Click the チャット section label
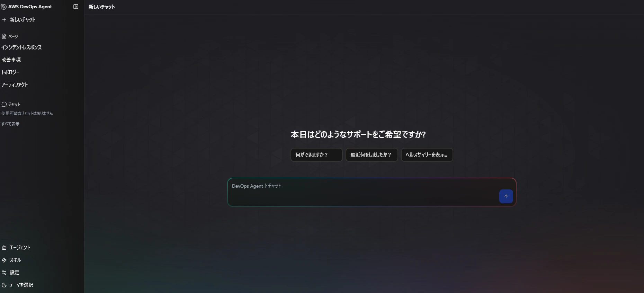644x293 pixels. (x=14, y=104)
